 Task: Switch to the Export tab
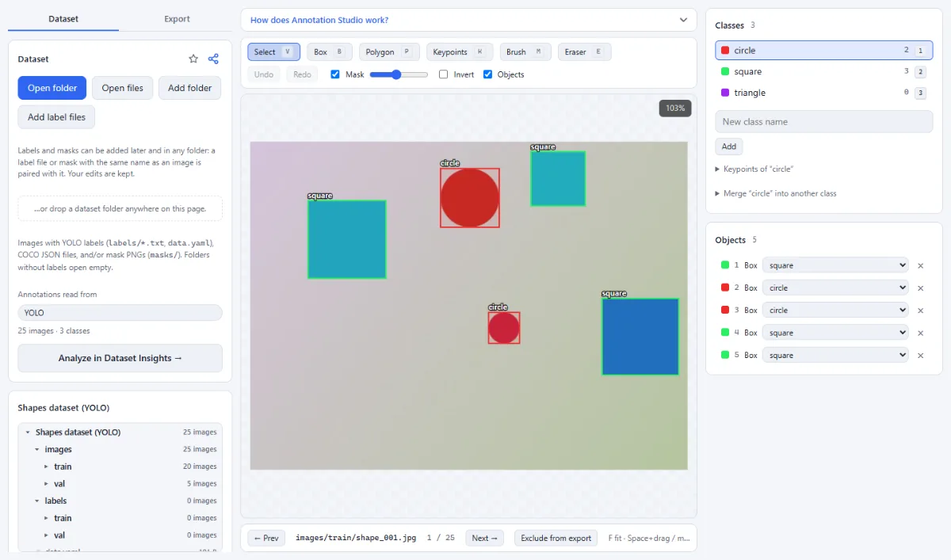(177, 19)
